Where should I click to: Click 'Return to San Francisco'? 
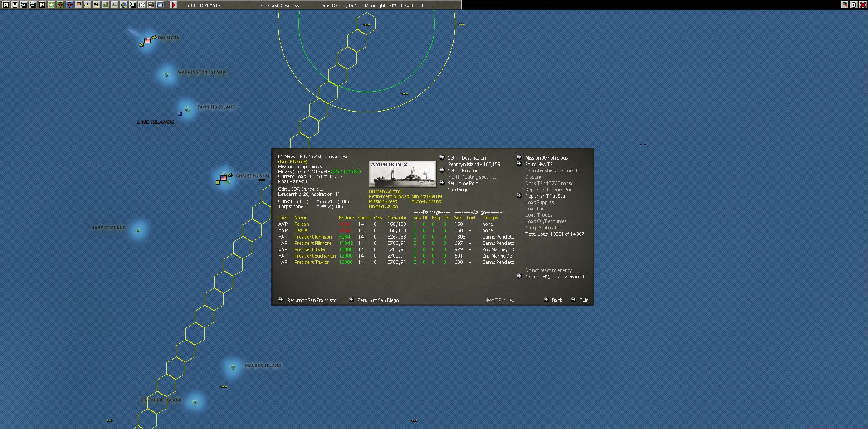click(312, 300)
